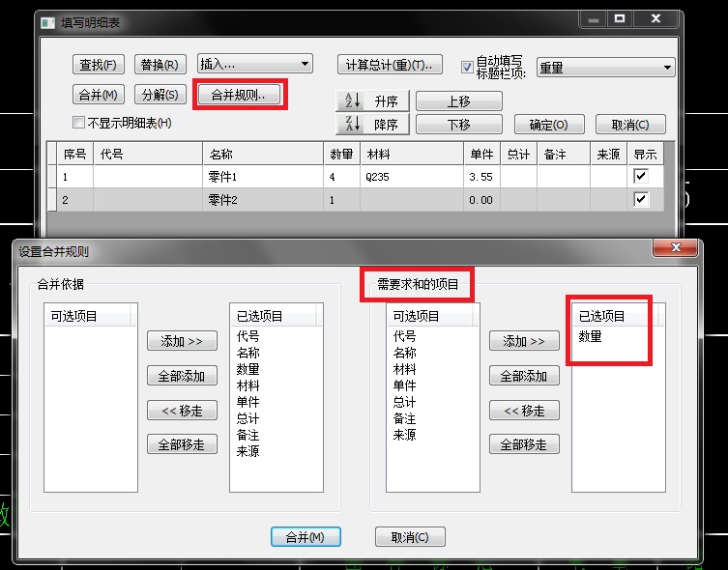Open the 计算总计(重)(T) options
Viewport: 728px width, 570px height.
tap(390, 65)
